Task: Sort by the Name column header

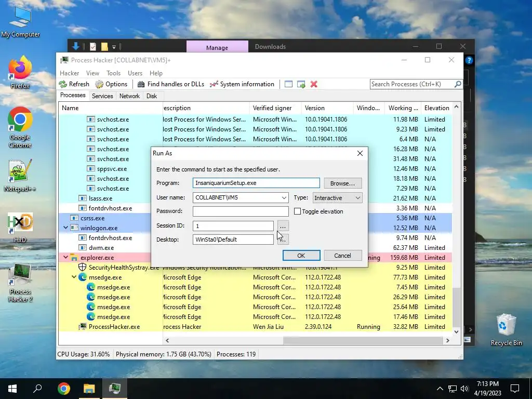Action: (111, 108)
